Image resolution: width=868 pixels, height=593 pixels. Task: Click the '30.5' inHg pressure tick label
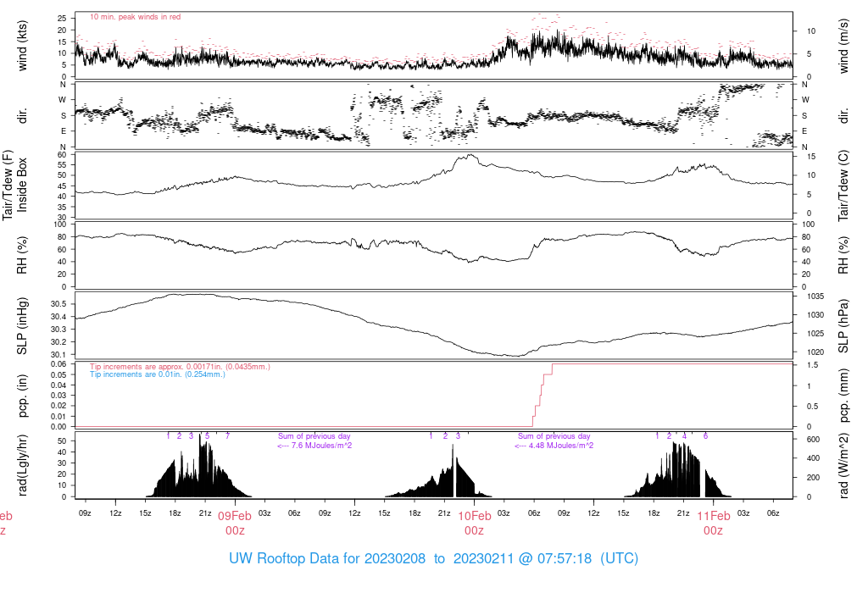tap(58, 304)
